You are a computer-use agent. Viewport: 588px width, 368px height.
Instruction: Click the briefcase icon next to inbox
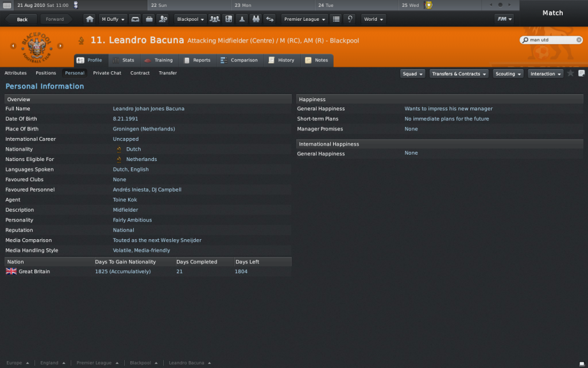tap(149, 19)
